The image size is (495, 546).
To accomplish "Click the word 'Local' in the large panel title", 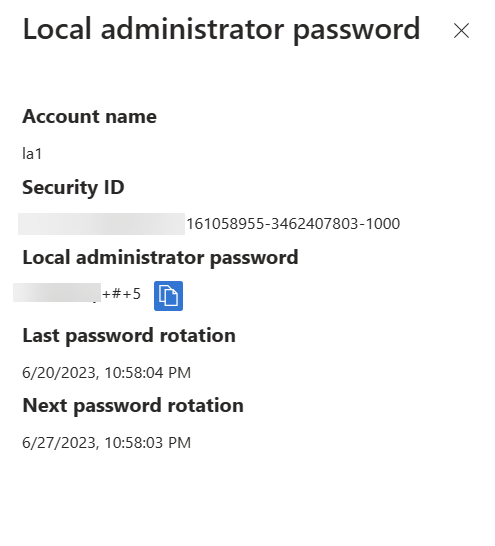I will 57,29.
